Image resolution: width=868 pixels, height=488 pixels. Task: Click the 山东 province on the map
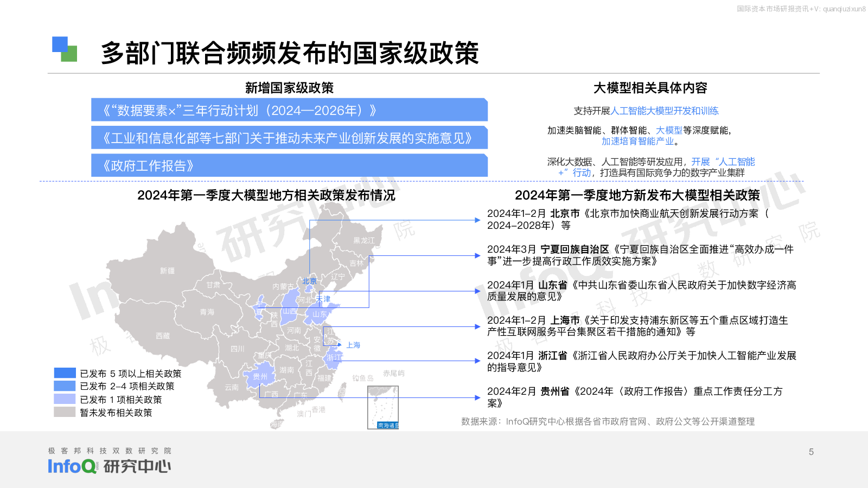click(320, 314)
